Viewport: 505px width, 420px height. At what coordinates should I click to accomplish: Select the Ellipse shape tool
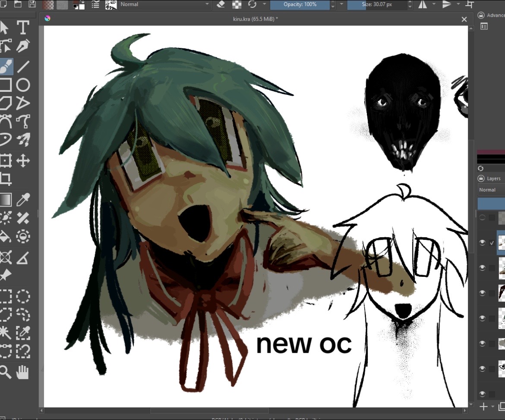point(23,85)
